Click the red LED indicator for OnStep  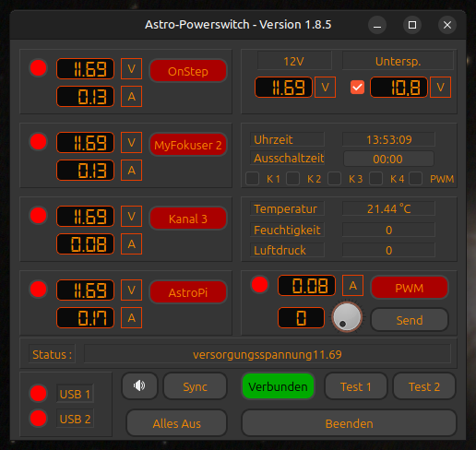(x=38, y=68)
